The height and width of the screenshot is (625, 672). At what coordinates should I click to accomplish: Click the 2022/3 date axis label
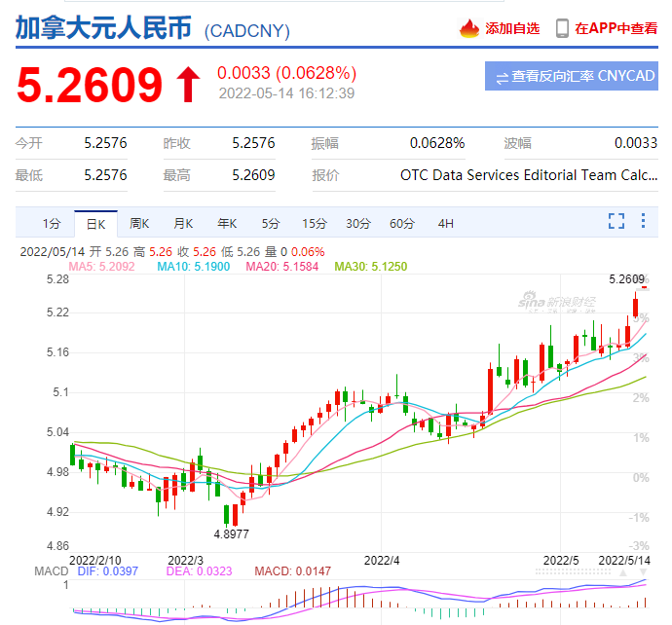(x=185, y=561)
